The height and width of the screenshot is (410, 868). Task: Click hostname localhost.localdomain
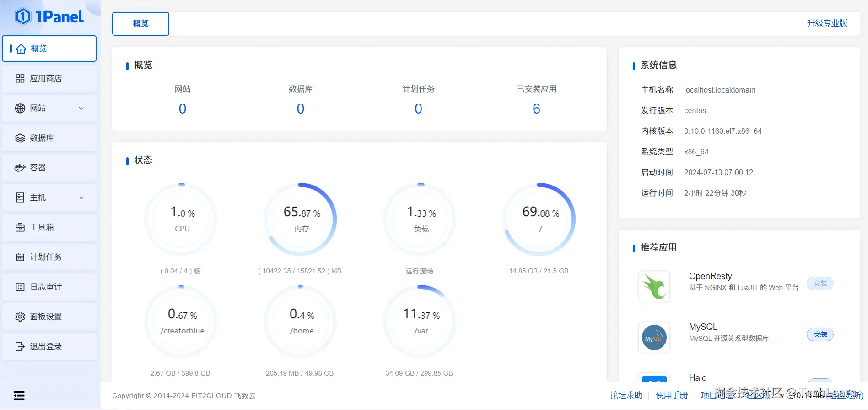click(720, 90)
